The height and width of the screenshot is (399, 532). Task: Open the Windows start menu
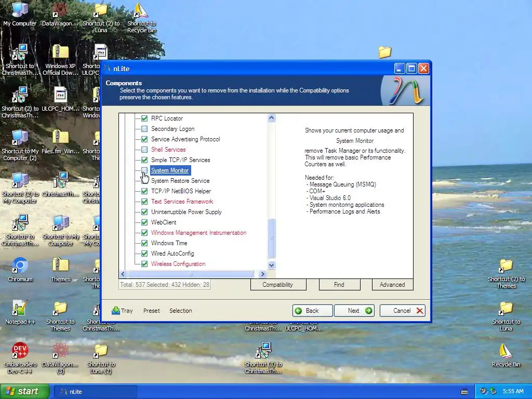24,391
